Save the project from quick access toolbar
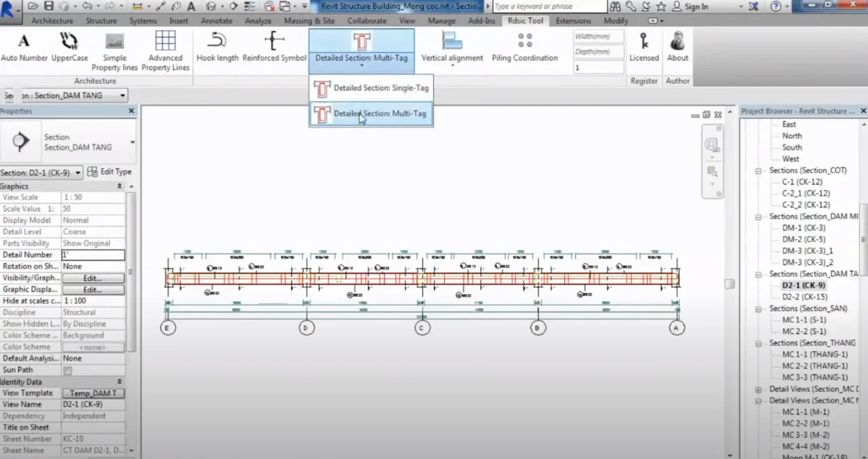 tap(48, 6)
